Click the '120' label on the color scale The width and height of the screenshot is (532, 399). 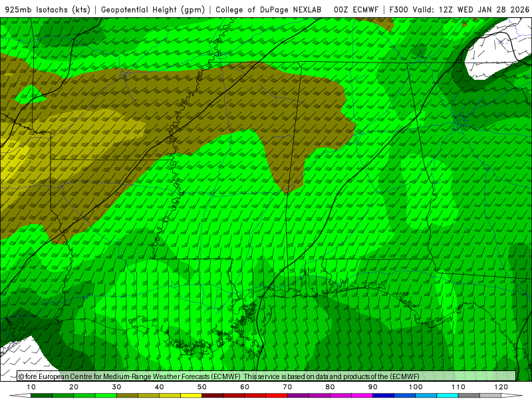501,387
